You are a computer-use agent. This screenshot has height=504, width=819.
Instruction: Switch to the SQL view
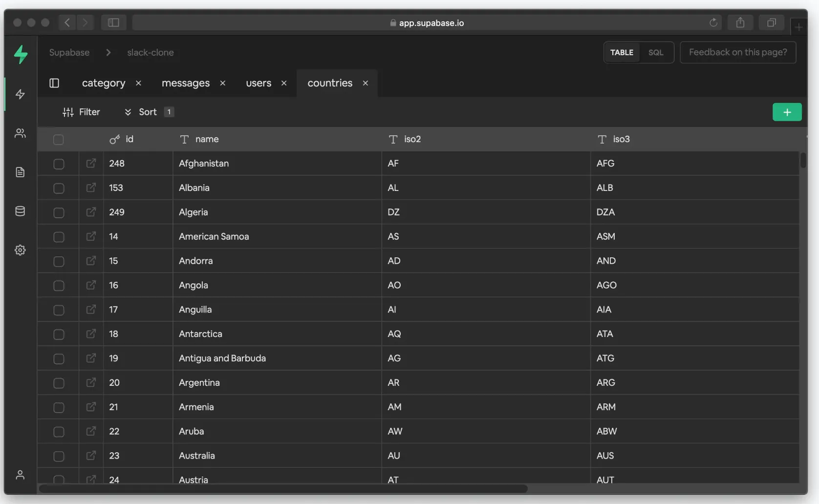[655, 52]
